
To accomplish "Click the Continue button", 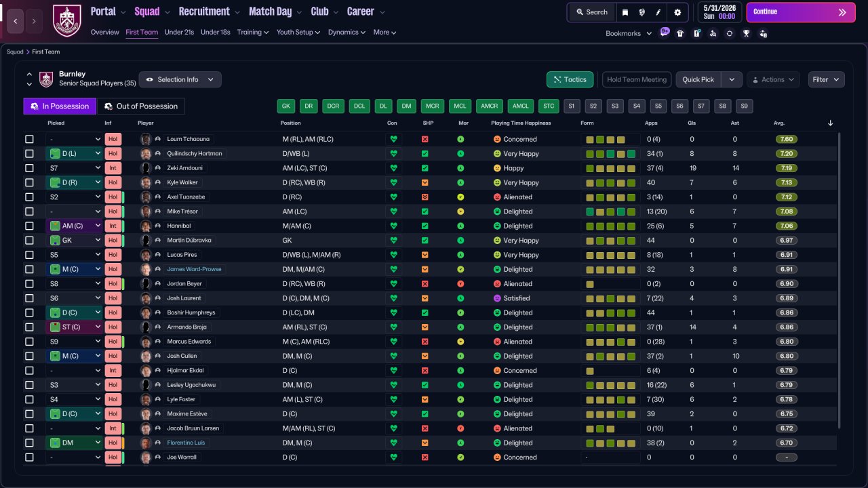I will [x=801, y=12].
